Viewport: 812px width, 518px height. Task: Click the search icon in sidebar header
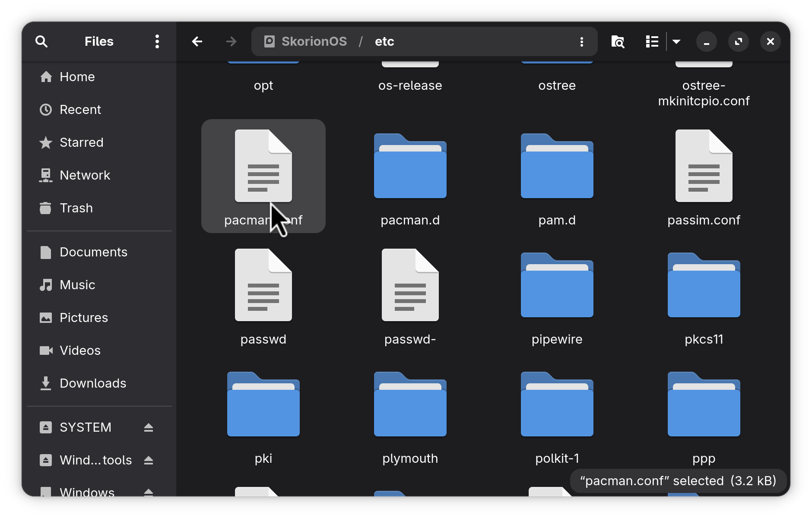click(x=41, y=41)
